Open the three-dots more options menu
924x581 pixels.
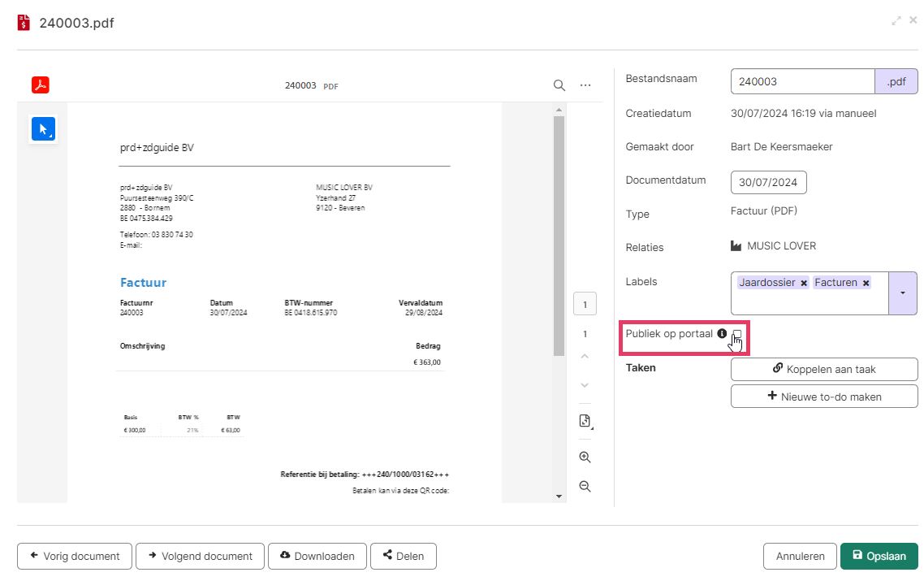pyautogui.click(x=585, y=85)
